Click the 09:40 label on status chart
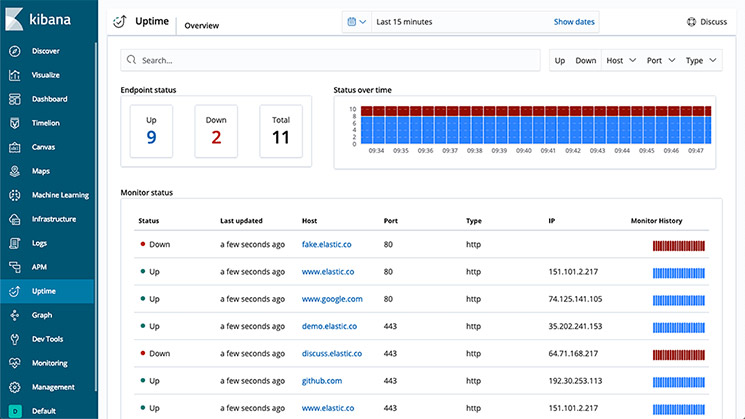The height and width of the screenshot is (419, 745). point(524,151)
